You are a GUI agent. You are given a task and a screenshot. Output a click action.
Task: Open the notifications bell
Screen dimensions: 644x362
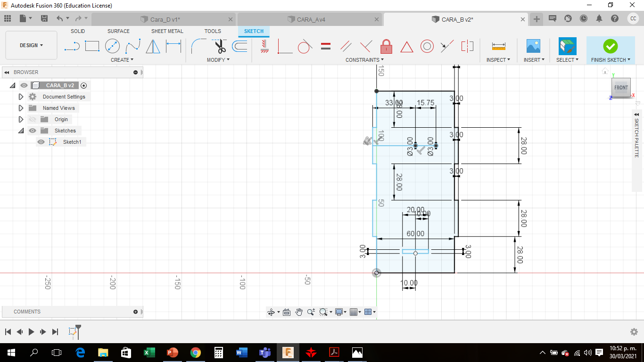point(599,18)
